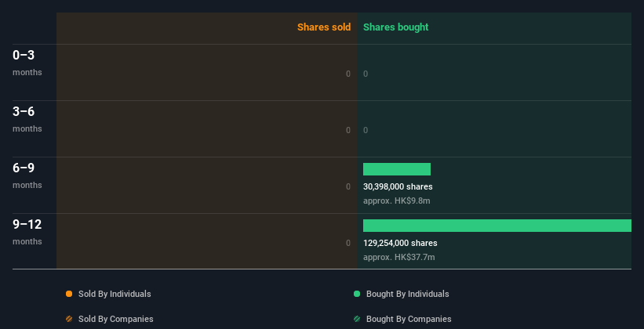Click the striped Sold By Companies legend icon

coord(69,319)
